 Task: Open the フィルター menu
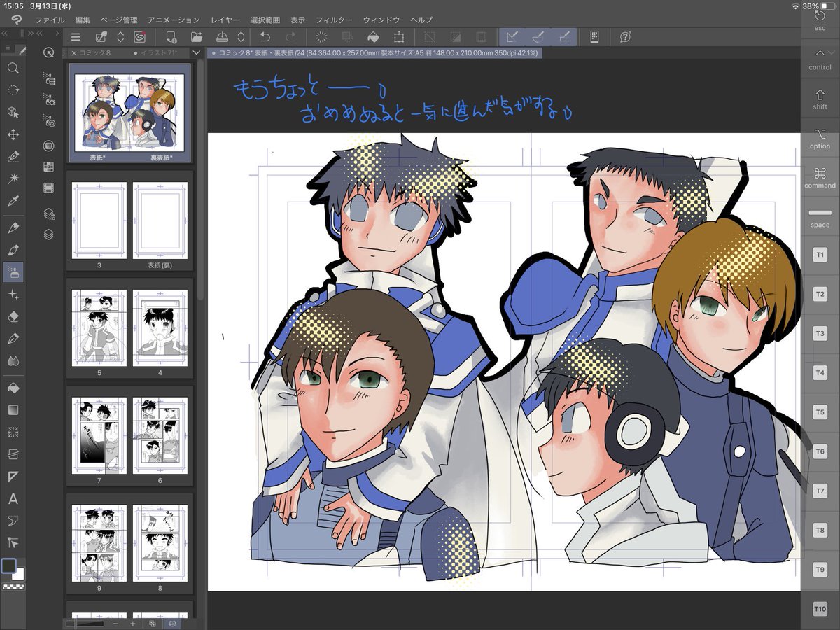tap(335, 20)
